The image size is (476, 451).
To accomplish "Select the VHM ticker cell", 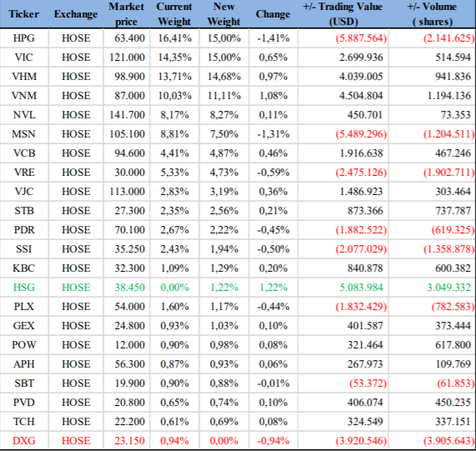I will pos(24,77).
